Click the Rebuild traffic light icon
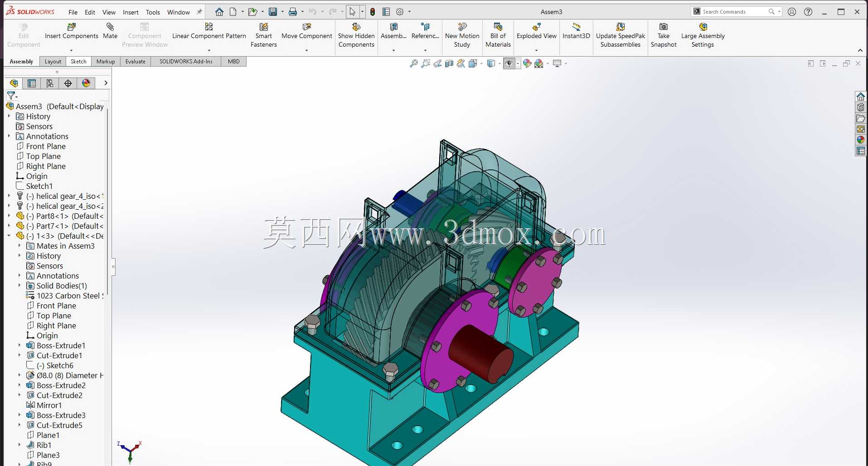This screenshot has width=868, height=466. [373, 12]
